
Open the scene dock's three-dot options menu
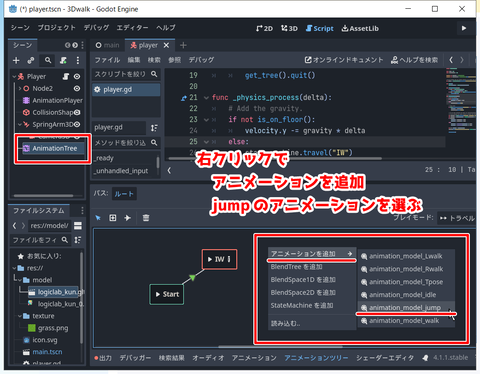(x=78, y=60)
